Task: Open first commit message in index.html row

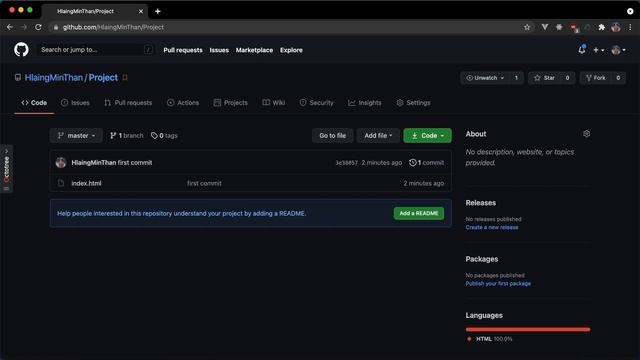Action: pos(204,183)
